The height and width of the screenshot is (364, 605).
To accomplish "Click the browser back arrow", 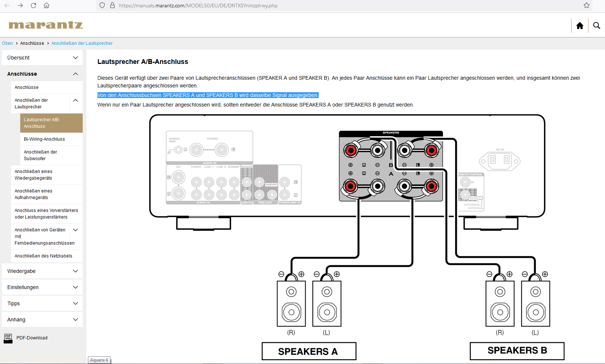I will 7,6.
